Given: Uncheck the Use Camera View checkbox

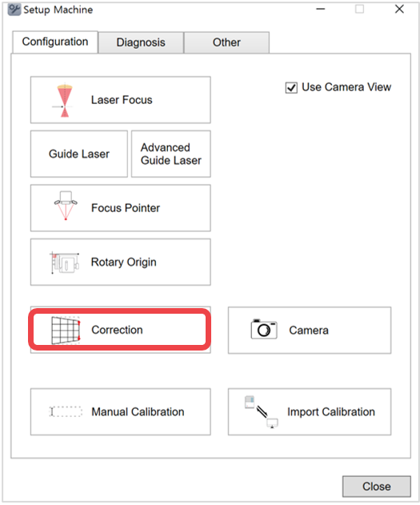Looking at the screenshot, I should (291, 87).
